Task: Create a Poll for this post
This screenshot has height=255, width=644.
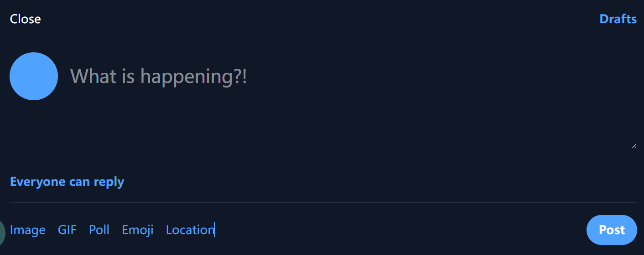Action: [x=99, y=230]
